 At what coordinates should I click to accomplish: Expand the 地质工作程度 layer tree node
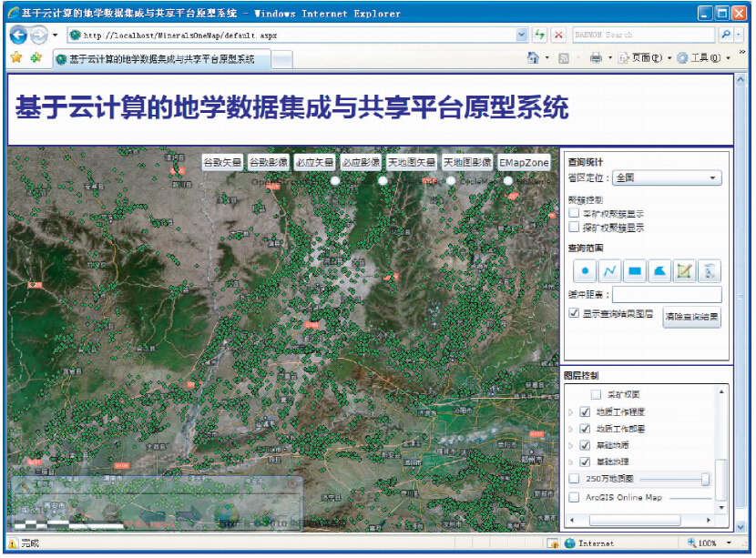(x=571, y=412)
